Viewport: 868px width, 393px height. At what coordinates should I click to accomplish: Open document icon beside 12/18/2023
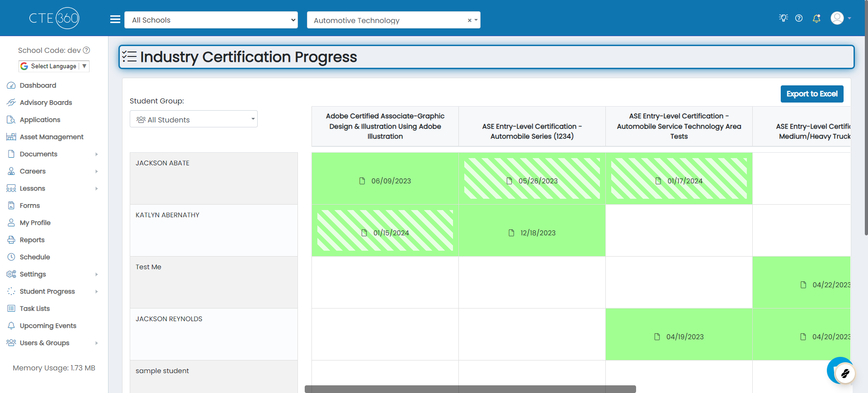[x=511, y=233]
